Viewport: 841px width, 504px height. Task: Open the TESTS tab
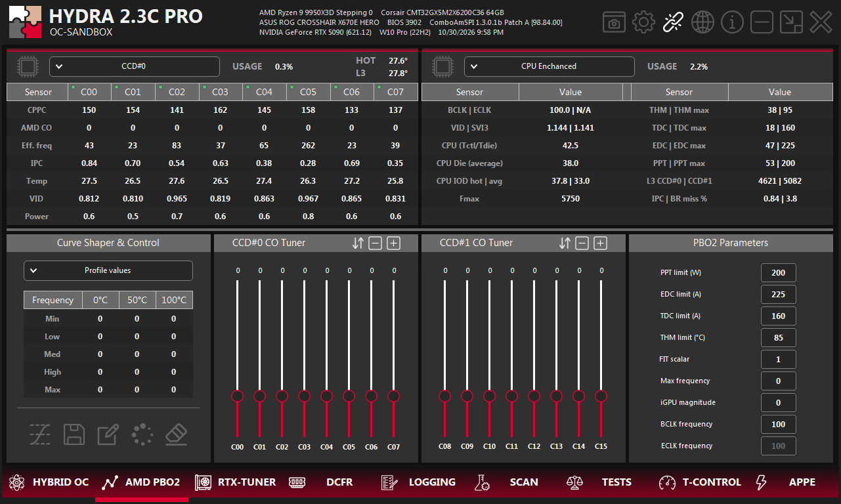[599, 482]
